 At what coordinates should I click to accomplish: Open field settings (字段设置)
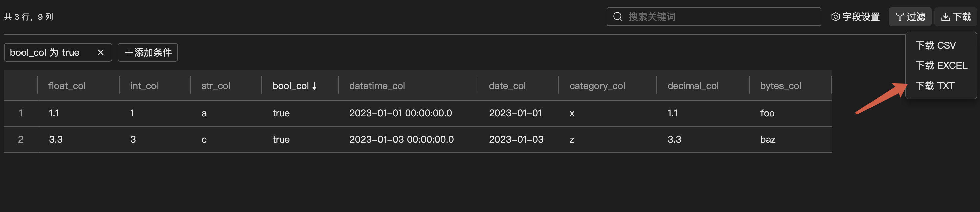coord(855,17)
